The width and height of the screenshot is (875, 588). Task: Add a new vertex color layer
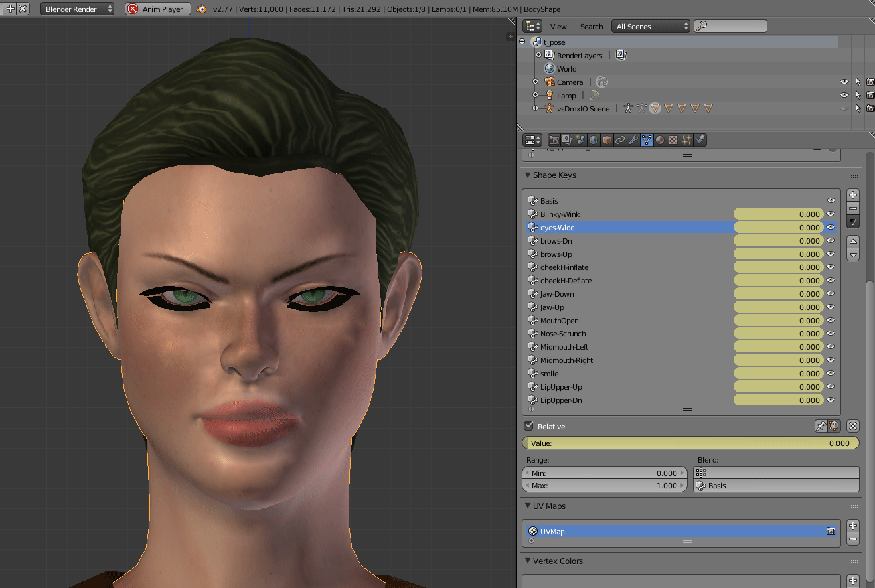point(853,581)
